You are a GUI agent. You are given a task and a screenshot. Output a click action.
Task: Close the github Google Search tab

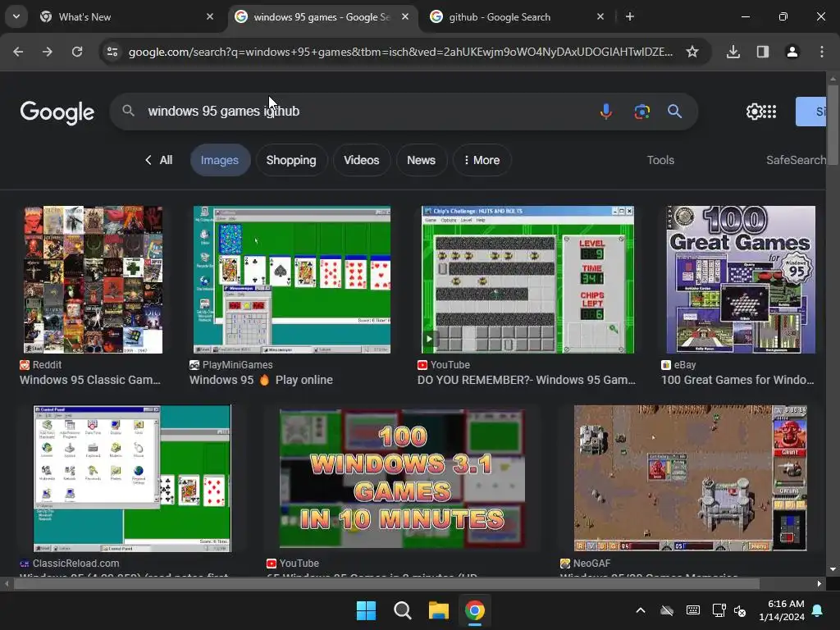click(x=600, y=17)
